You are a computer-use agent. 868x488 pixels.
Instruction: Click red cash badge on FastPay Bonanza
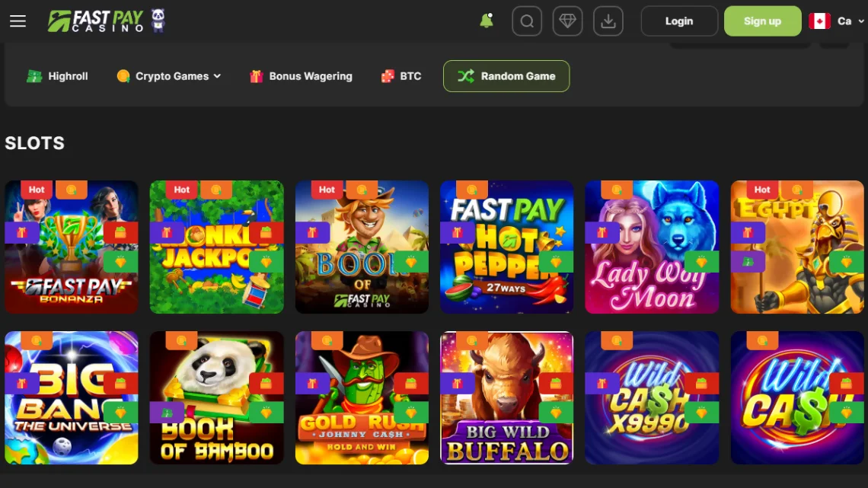121,232
